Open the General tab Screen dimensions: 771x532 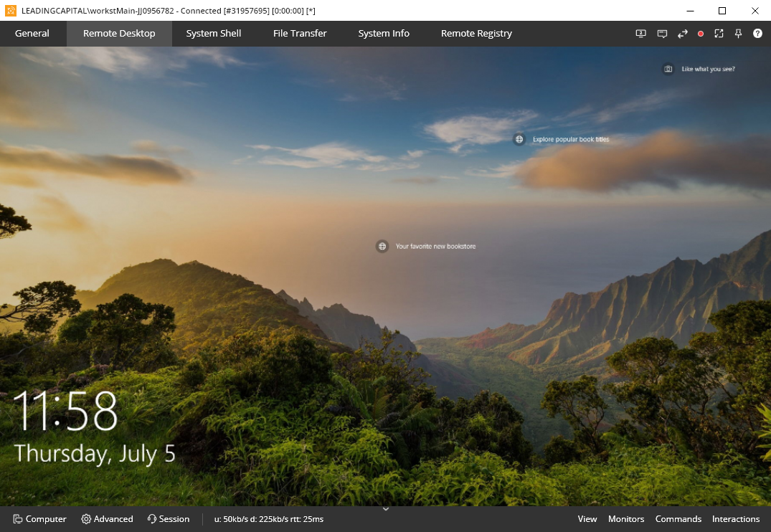[x=32, y=34]
